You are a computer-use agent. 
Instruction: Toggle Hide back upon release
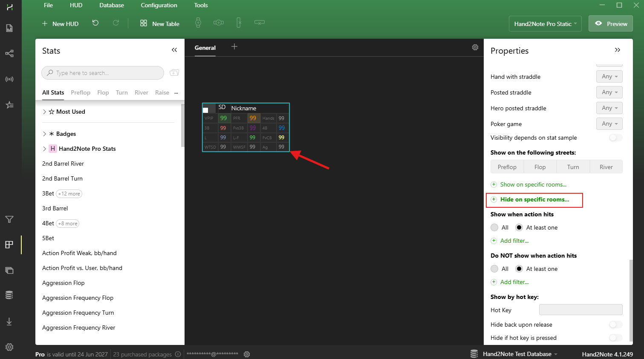pos(615,325)
